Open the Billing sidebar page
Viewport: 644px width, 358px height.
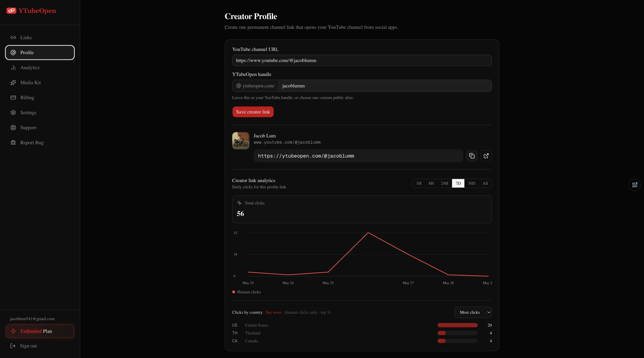tap(40, 97)
